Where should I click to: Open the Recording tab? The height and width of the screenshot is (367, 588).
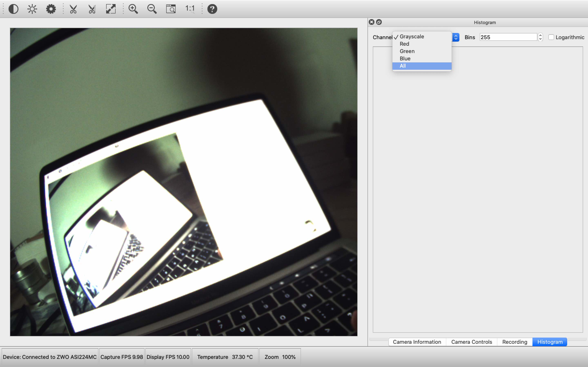tap(515, 342)
